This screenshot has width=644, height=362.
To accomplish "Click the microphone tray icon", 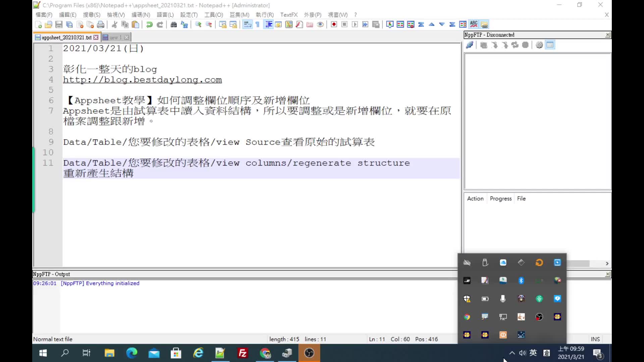I will tap(503, 299).
